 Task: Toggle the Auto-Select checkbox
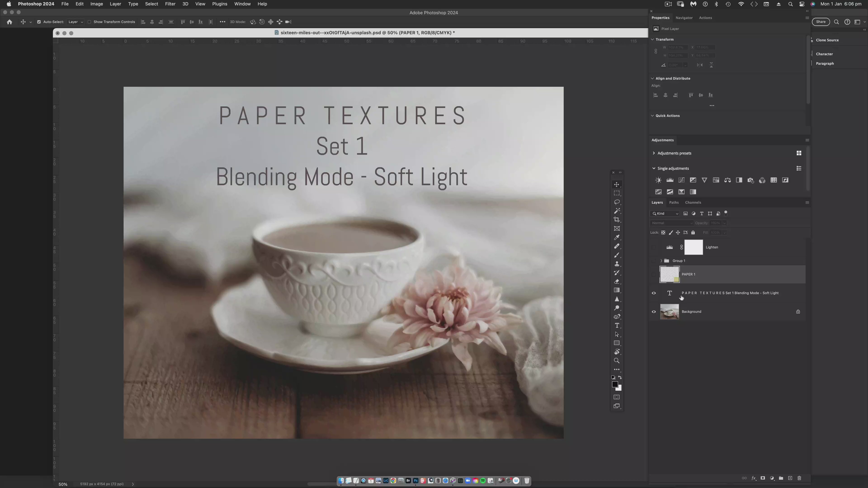39,22
